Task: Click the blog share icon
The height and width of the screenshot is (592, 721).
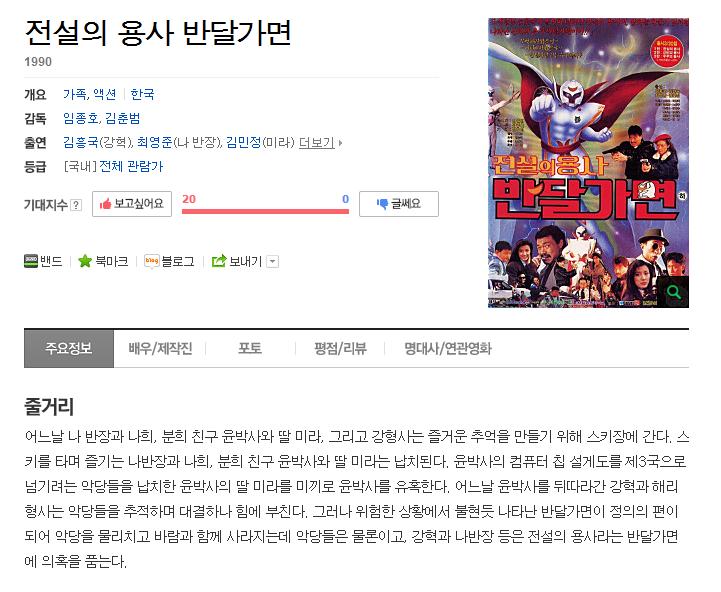Action: click(151, 261)
